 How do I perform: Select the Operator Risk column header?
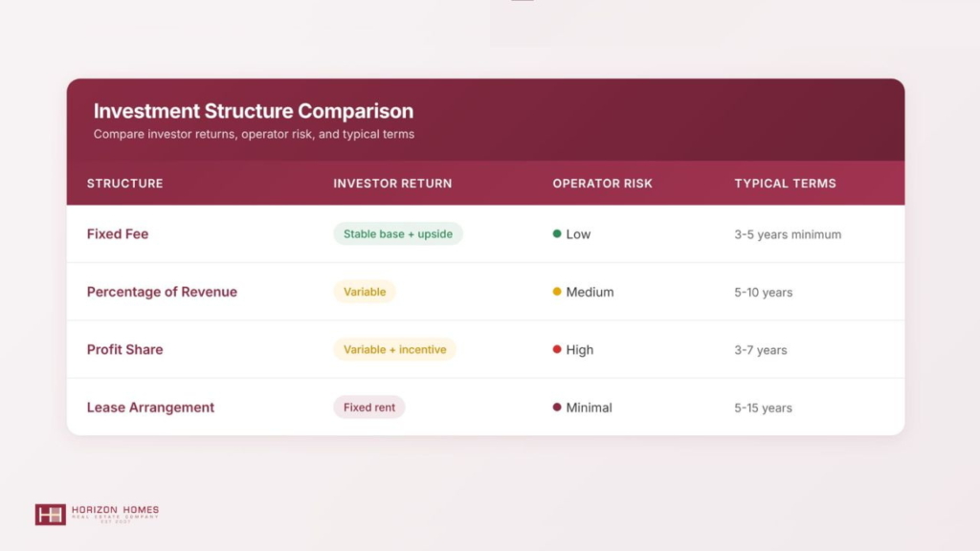602,184
